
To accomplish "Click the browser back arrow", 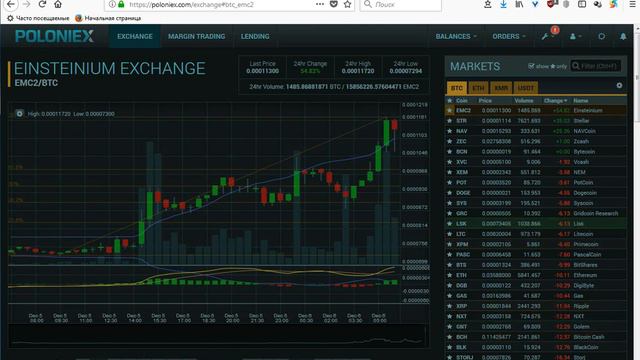I will point(11,4).
